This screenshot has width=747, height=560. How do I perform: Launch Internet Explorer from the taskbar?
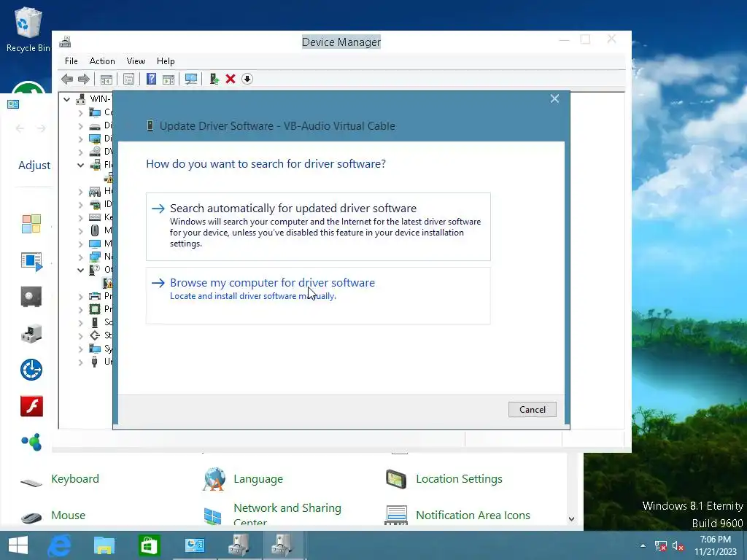point(60,545)
